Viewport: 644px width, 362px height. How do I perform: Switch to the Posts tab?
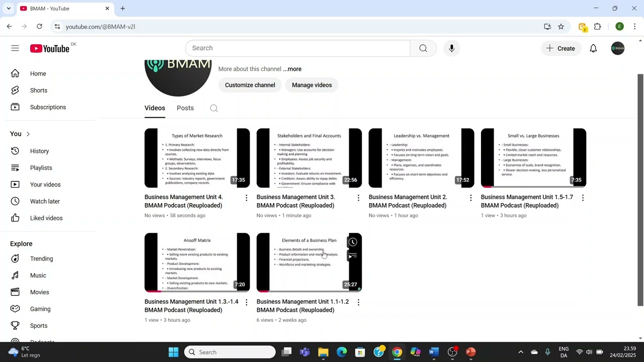[185, 108]
